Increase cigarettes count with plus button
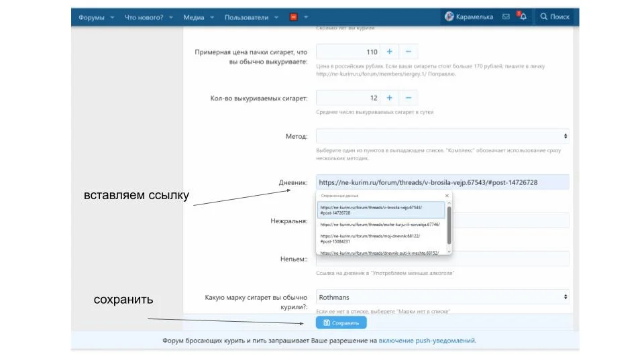This screenshot has width=644, height=362. (x=389, y=98)
